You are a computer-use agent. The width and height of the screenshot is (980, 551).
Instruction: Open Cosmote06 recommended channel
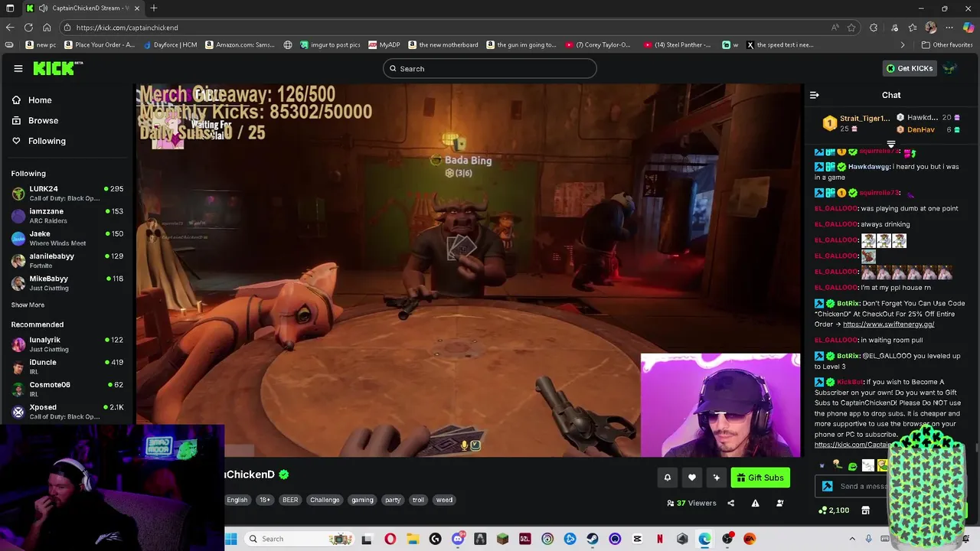[67, 389]
